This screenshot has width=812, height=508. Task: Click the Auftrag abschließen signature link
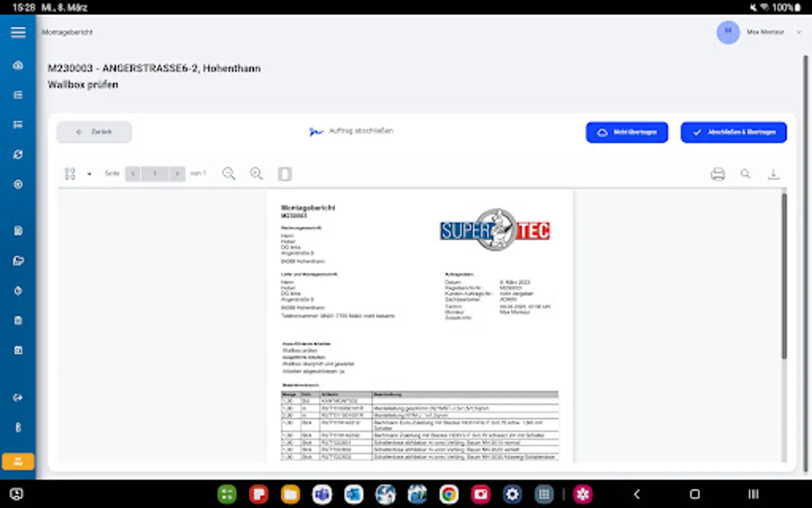pyautogui.click(x=351, y=131)
